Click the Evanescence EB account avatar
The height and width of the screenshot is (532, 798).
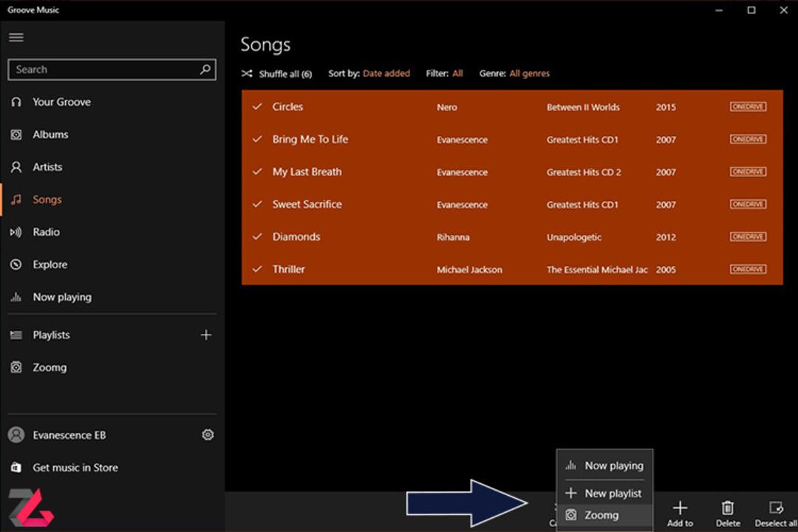16,434
